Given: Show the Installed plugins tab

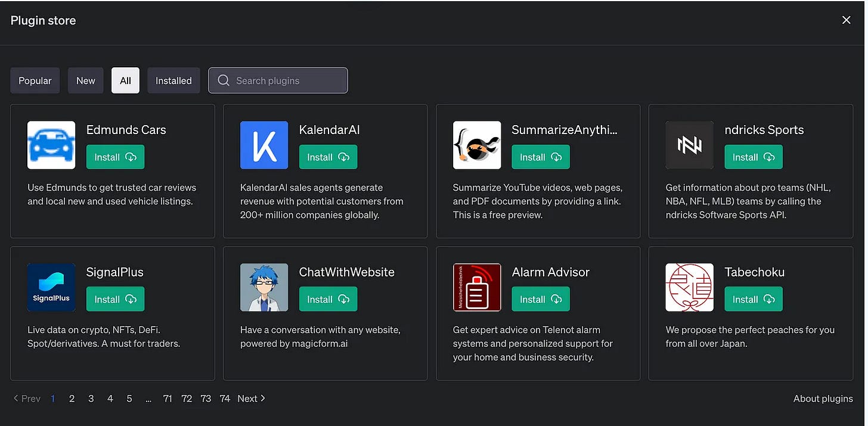Looking at the screenshot, I should click(173, 80).
